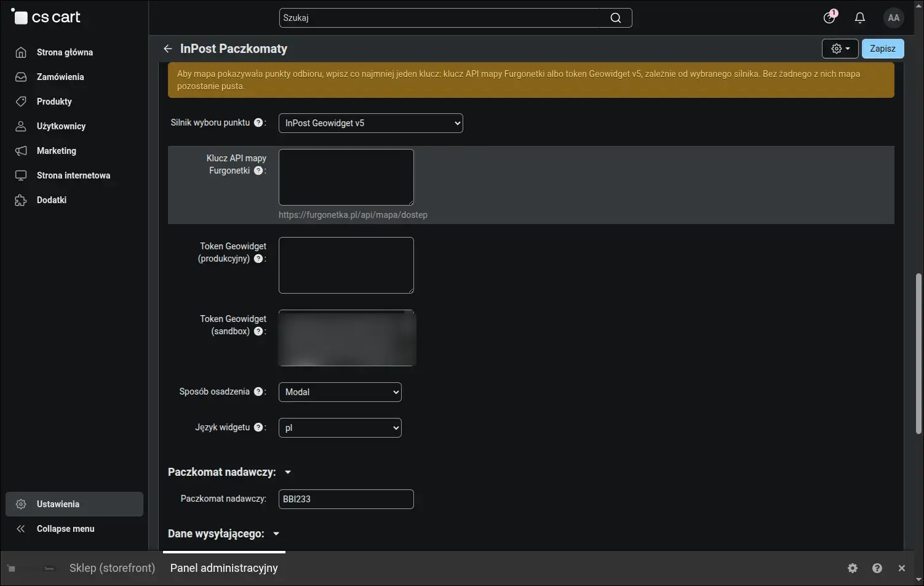Close the bottom panel bar
The image size is (924, 586).
tap(902, 568)
